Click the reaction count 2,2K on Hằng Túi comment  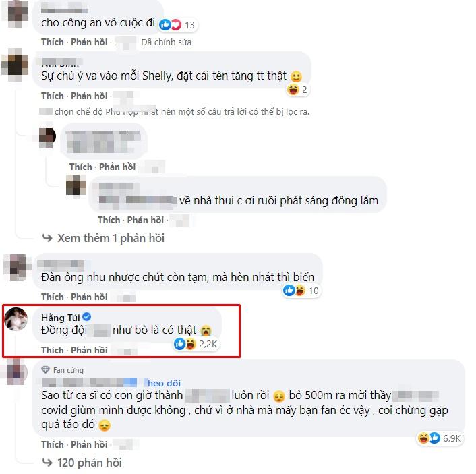(208, 344)
